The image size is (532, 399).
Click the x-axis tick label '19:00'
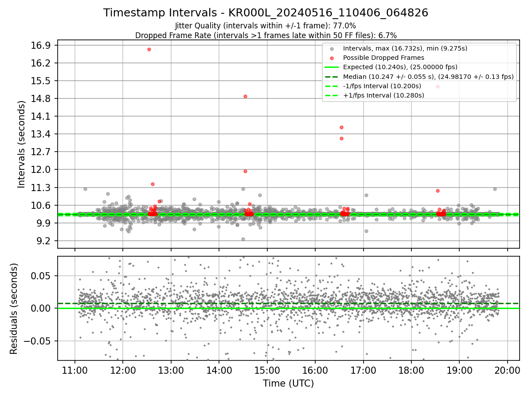click(459, 370)
